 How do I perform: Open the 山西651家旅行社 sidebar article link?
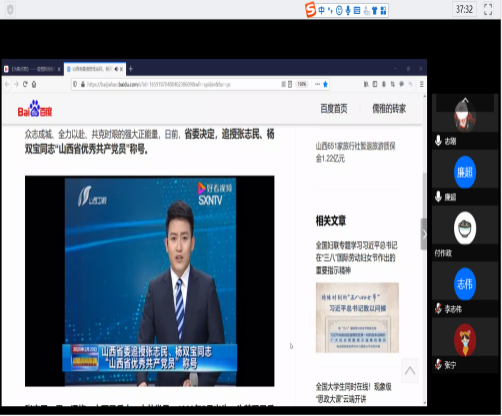pyautogui.click(x=356, y=152)
